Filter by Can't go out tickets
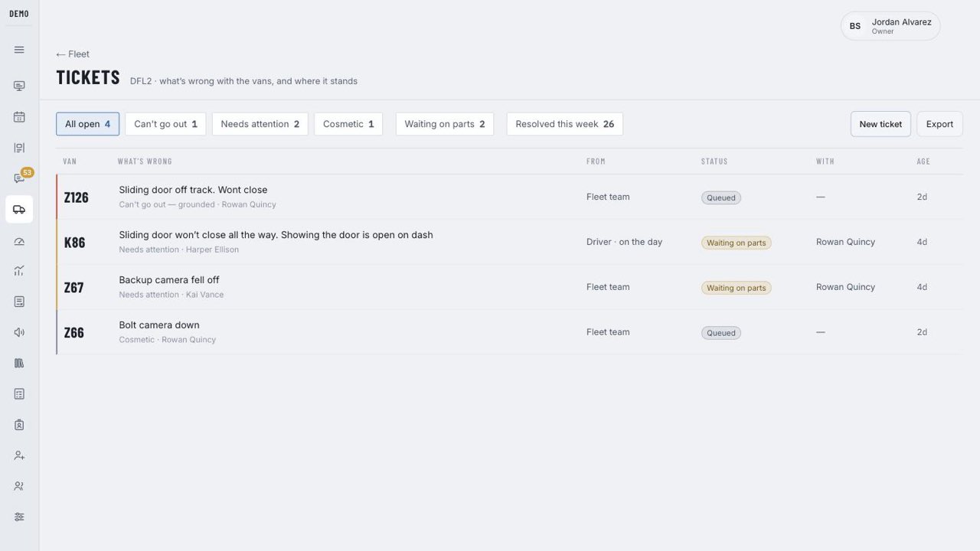Image resolution: width=980 pixels, height=551 pixels. tap(165, 124)
